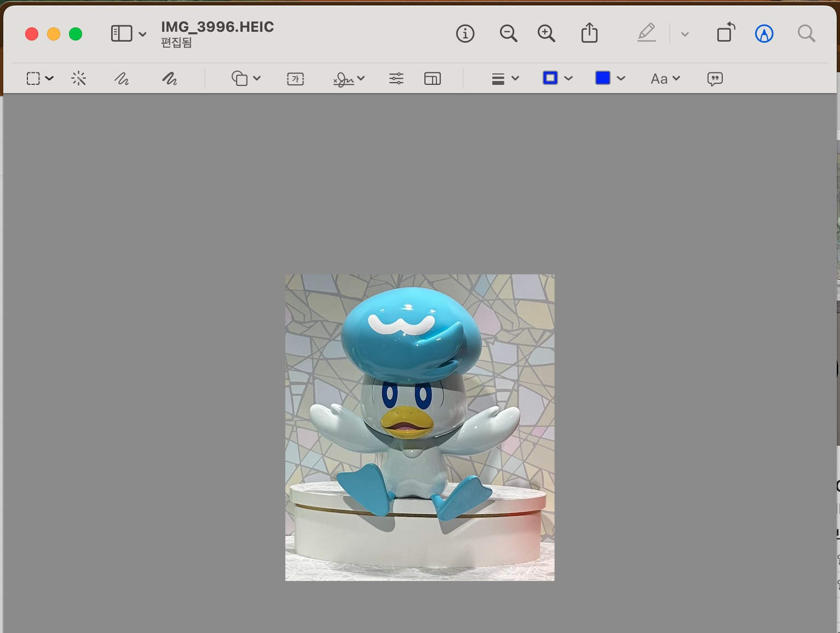Pick the blue border color swatch
The image size is (840, 633).
550,78
